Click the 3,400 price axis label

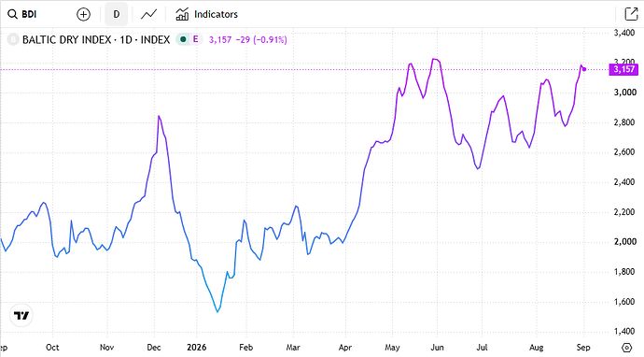point(624,33)
